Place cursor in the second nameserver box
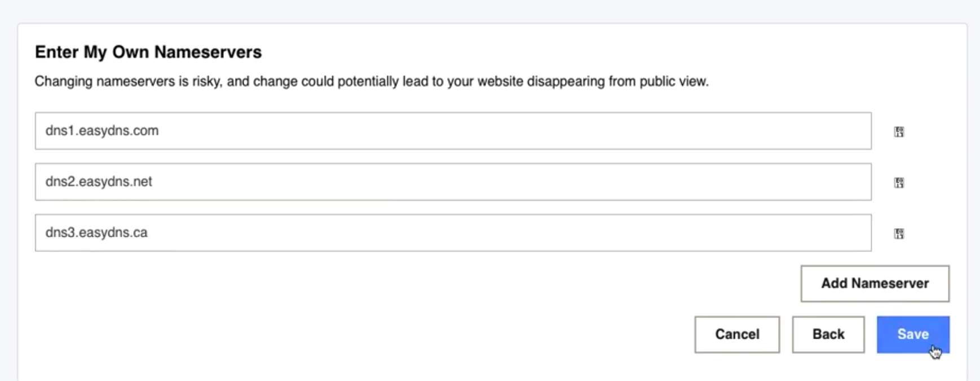 (453, 181)
